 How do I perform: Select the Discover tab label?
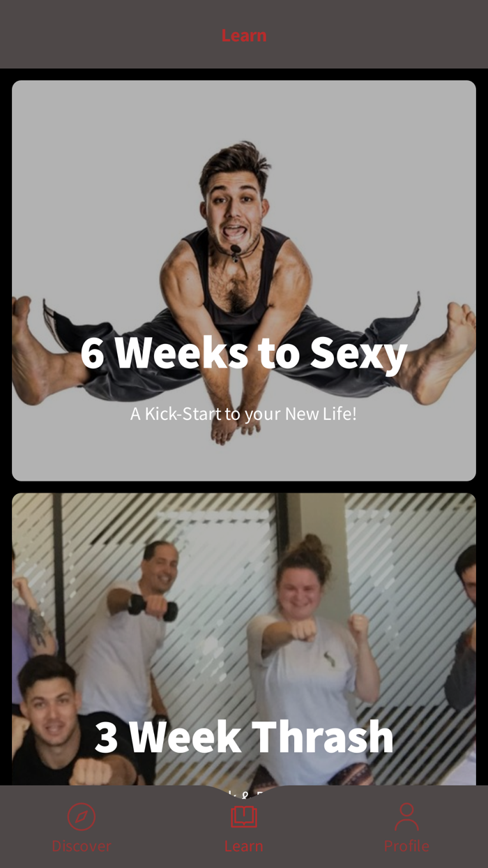[x=82, y=846]
